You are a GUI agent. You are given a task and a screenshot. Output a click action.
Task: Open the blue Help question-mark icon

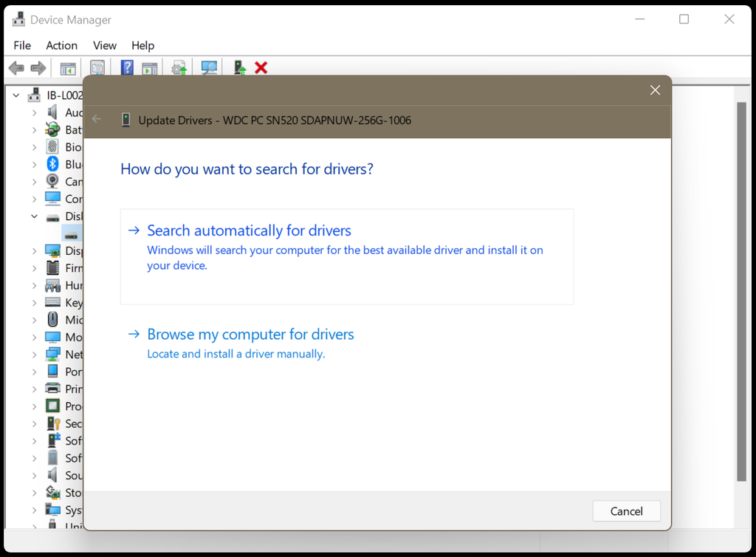[x=127, y=67]
